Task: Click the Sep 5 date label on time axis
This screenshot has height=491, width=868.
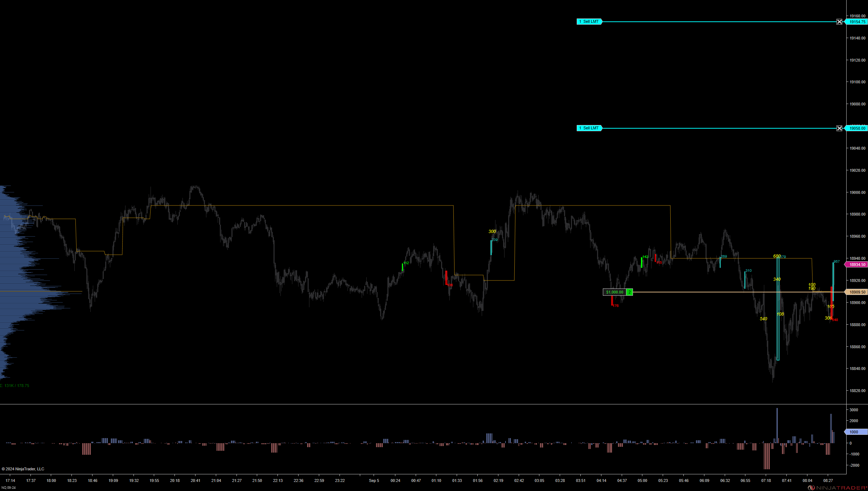Action: 374,480
